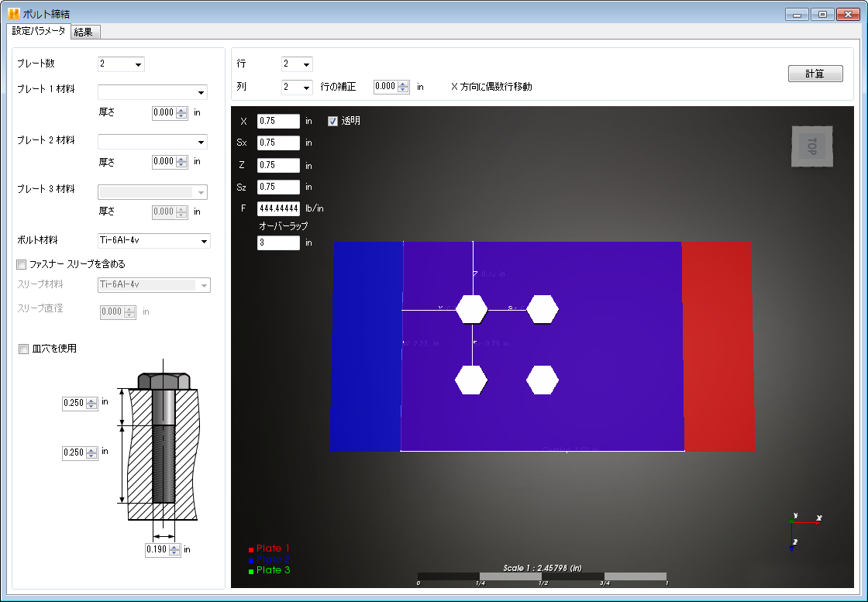Screen dimensions: 868x602
Task: Click the green Plate 3 legend entry
Action: click(x=269, y=570)
